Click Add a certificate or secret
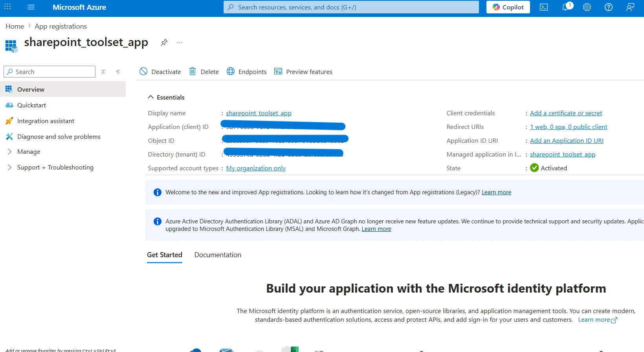This screenshot has width=644, height=352. pyautogui.click(x=566, y=113)
